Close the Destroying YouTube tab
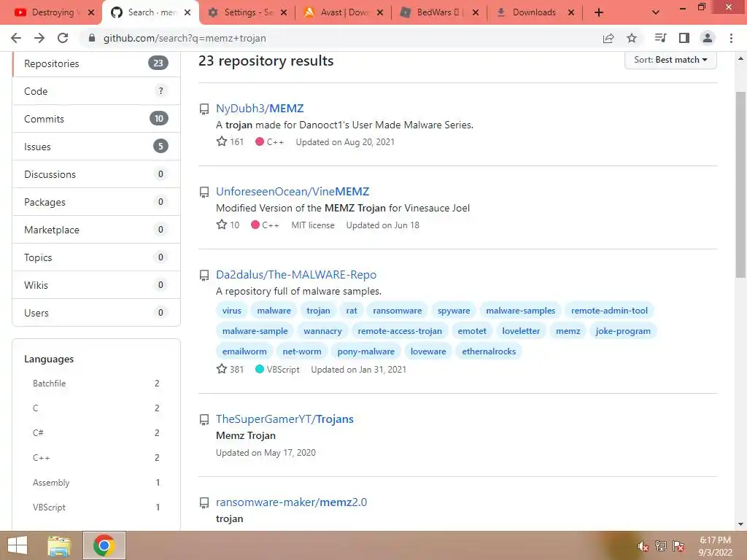The image size is (747, 560). [91, 12]
